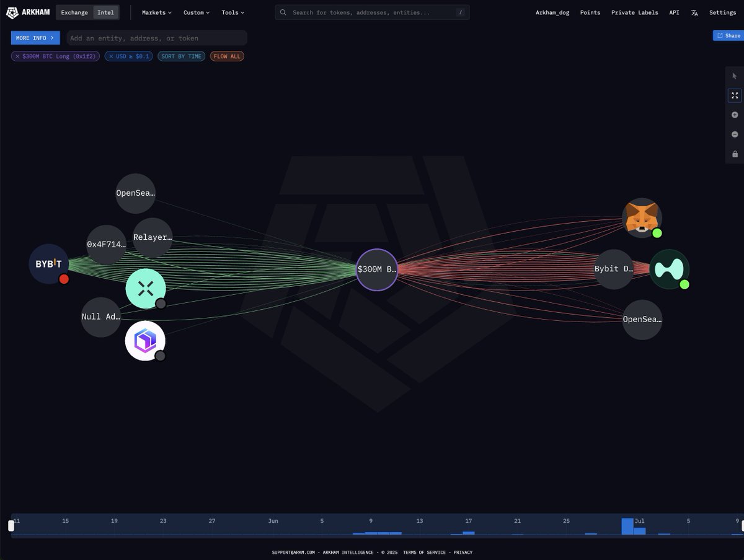The image size is (744, 560).
Task: Click the slash shortcut key in search
Action: point(459,12)
